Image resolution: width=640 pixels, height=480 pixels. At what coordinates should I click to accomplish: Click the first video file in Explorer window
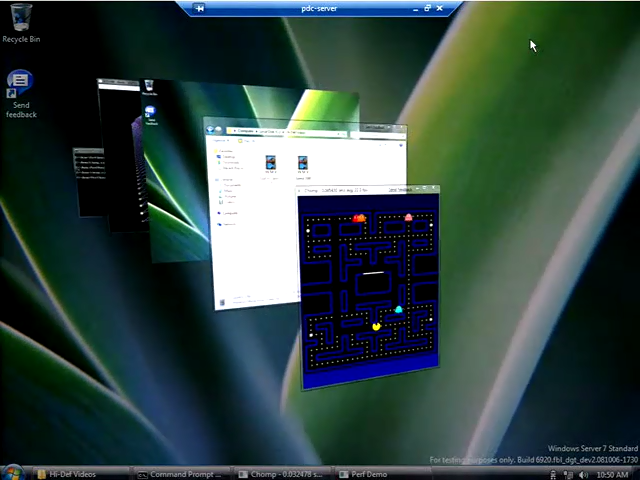[270, 167]
